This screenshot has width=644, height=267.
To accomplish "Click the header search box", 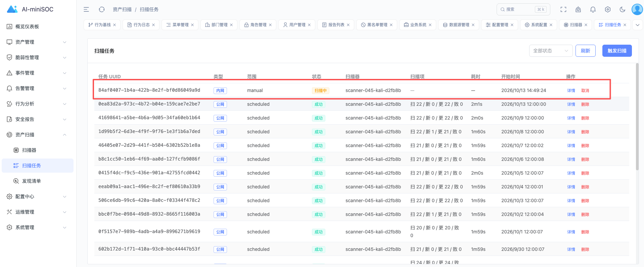I will tap(523, 9).
